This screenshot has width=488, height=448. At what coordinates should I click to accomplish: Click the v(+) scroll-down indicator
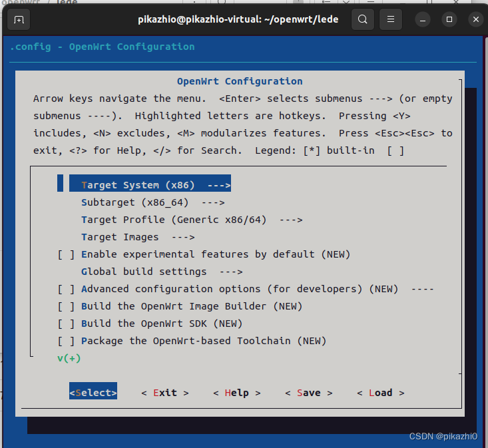(x=69, y=358)
